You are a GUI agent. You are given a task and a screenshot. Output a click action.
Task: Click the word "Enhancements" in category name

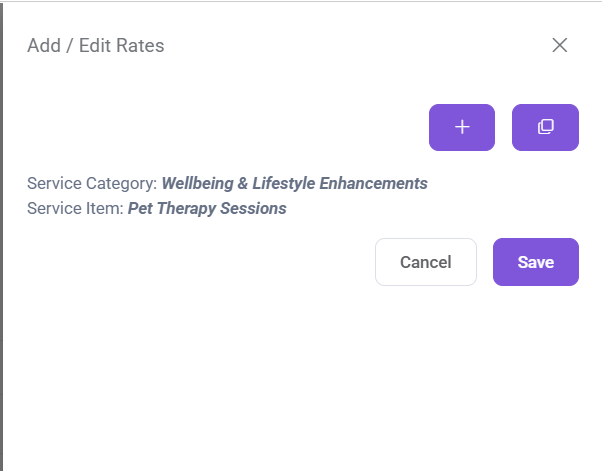(x=373, y=184)
